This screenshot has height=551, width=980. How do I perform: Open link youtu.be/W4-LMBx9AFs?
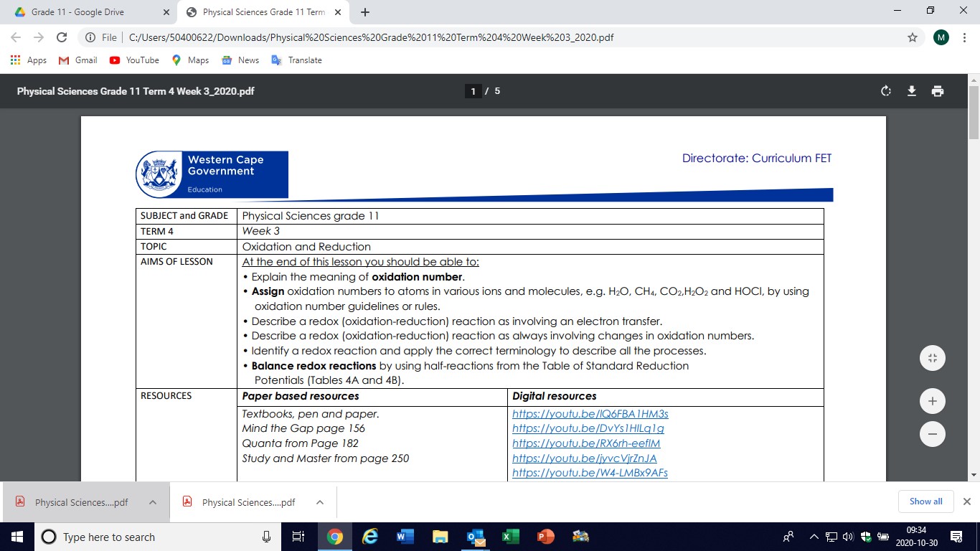tap(590, 473)
